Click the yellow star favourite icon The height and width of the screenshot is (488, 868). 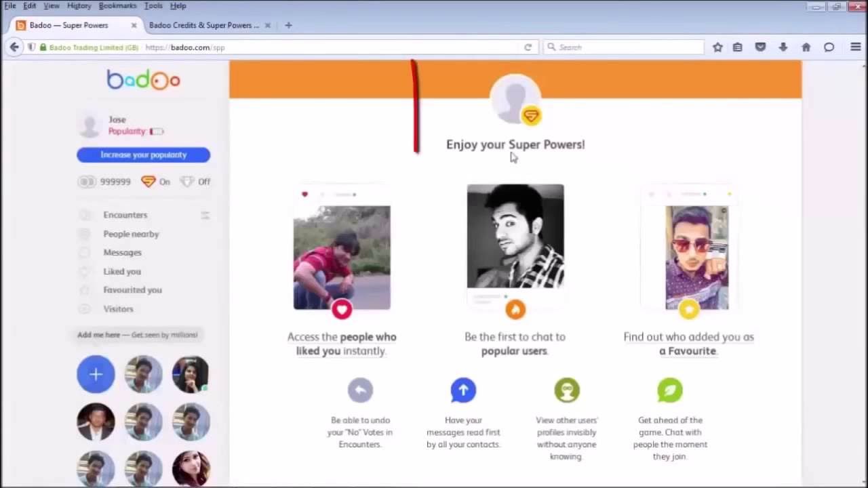tap(689, 310)
